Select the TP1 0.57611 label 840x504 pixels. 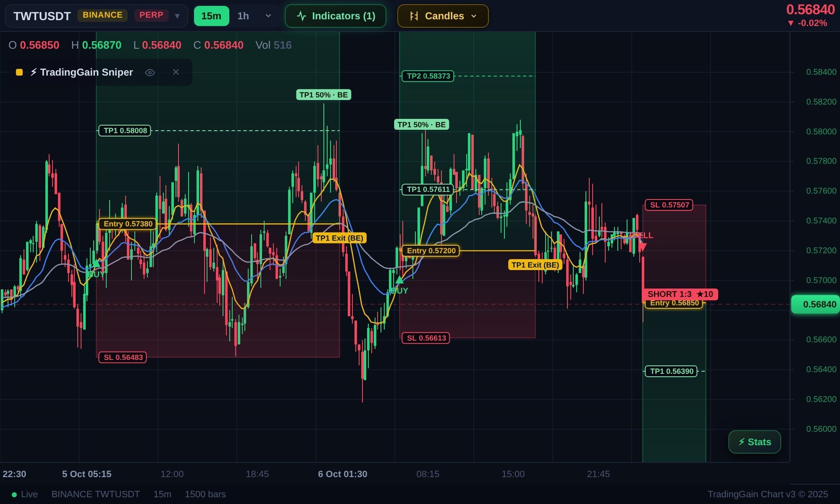coord(428,189)
